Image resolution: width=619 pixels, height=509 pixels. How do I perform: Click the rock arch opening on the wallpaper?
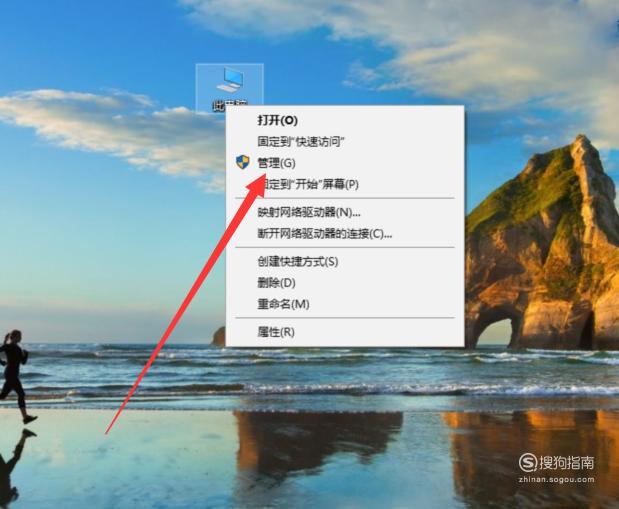coord(495,334)
